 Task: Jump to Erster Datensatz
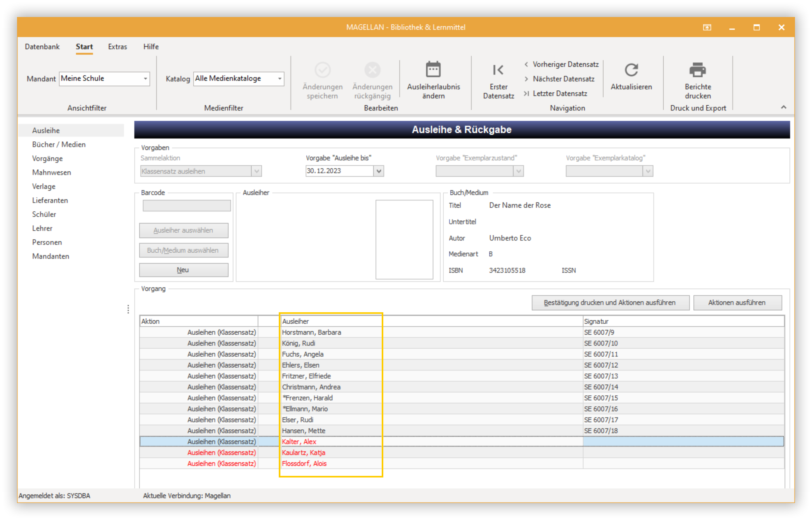tap(498, 81)
